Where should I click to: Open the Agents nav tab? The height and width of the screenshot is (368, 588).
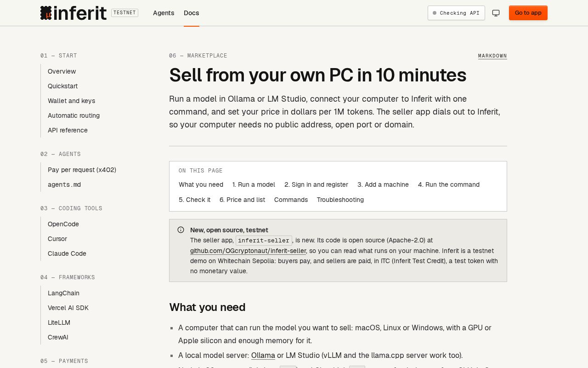pyautogui.click(x=164, y=13)
